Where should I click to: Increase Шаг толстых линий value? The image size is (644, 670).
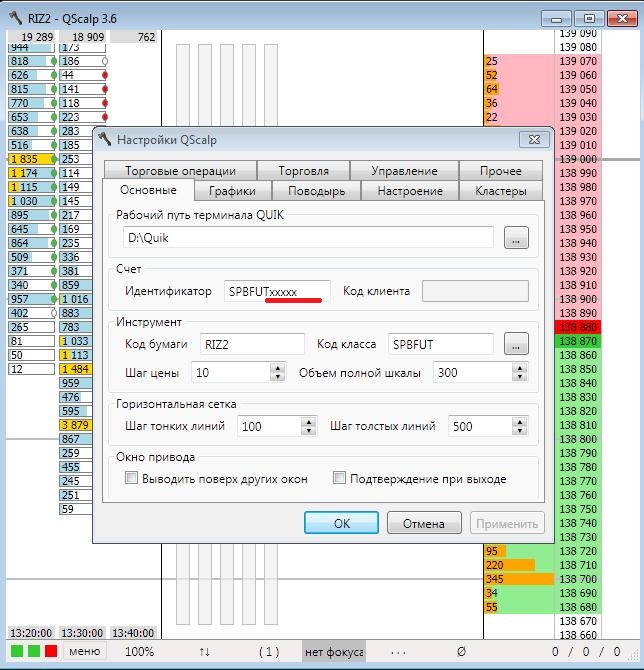pyautogui.click(x=520, y=422)
